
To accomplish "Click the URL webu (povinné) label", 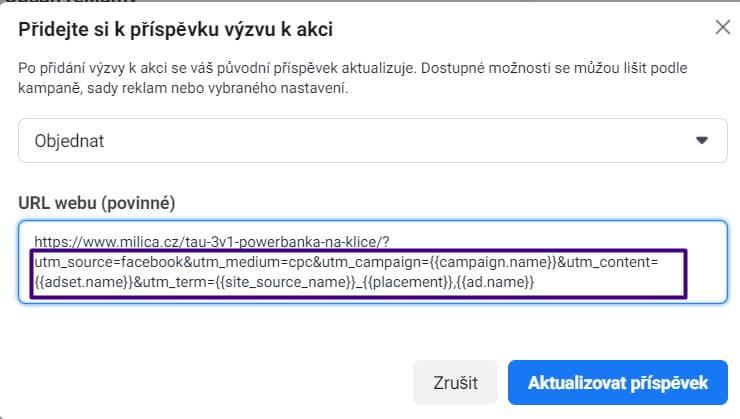I will coord(97,202).
